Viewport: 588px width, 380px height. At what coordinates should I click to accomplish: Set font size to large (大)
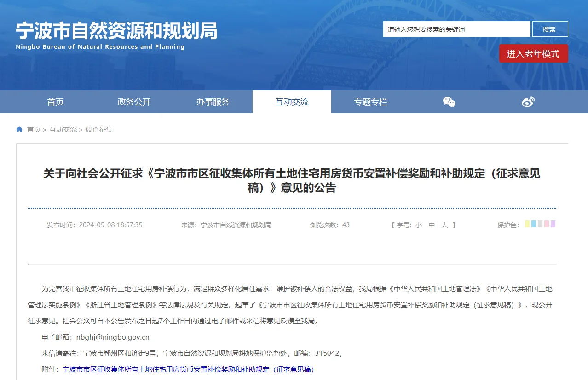pos(444,225)
